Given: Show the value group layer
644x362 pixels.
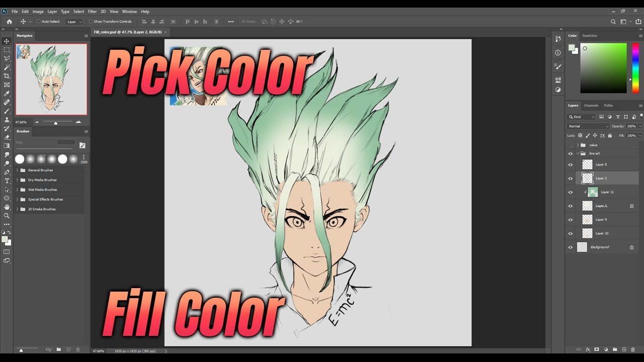Looking at the screenshot, I should [570, 145].
